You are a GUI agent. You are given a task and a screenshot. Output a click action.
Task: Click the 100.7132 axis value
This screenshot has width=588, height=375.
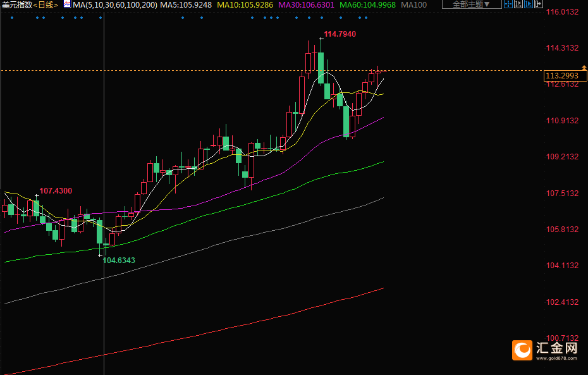pyautogui.click(x=562, y=338)
